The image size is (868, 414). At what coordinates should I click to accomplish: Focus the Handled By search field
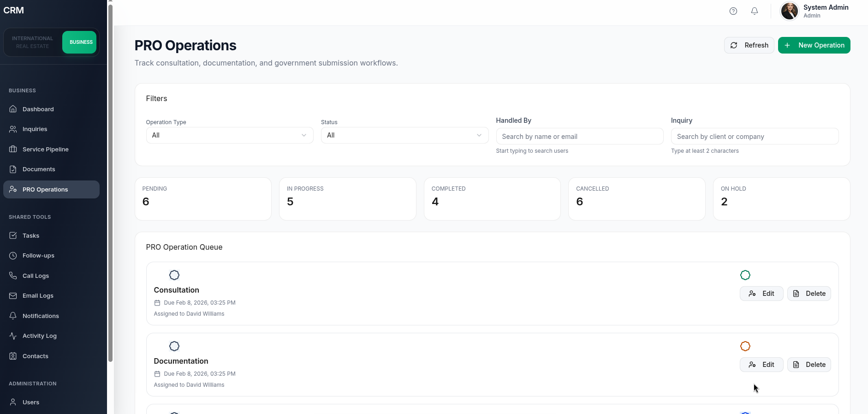(x=580, y=137)
